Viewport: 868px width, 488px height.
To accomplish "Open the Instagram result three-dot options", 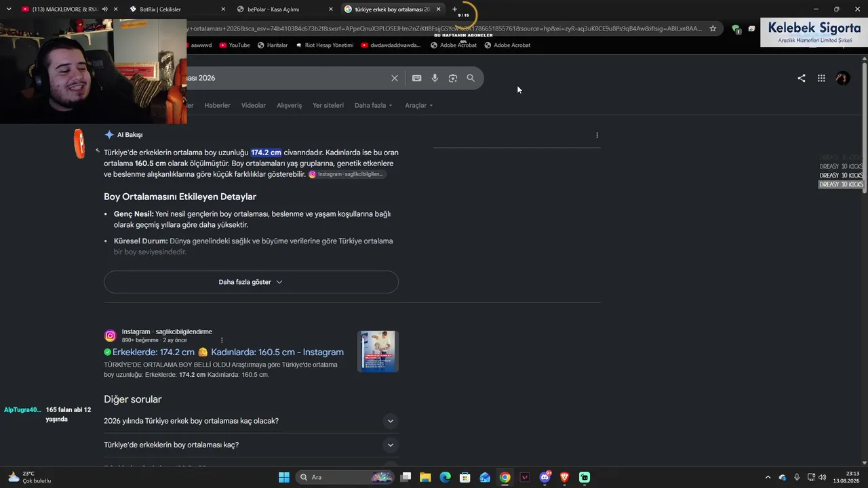I will click(222, 340).
